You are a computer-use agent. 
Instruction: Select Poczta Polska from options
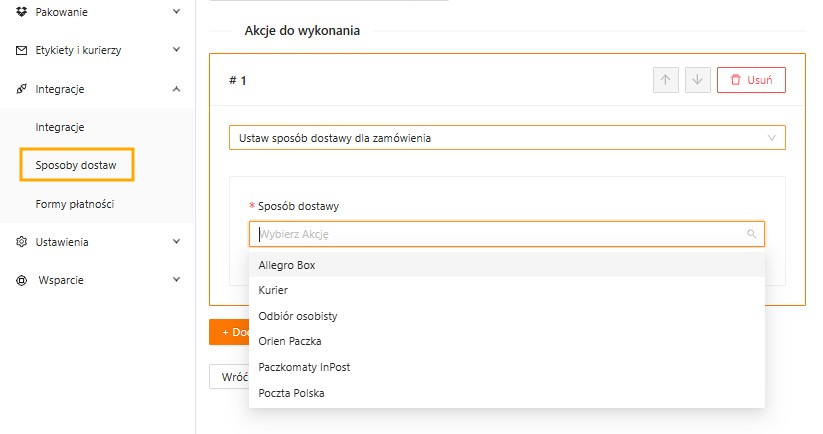pos(291,393)
